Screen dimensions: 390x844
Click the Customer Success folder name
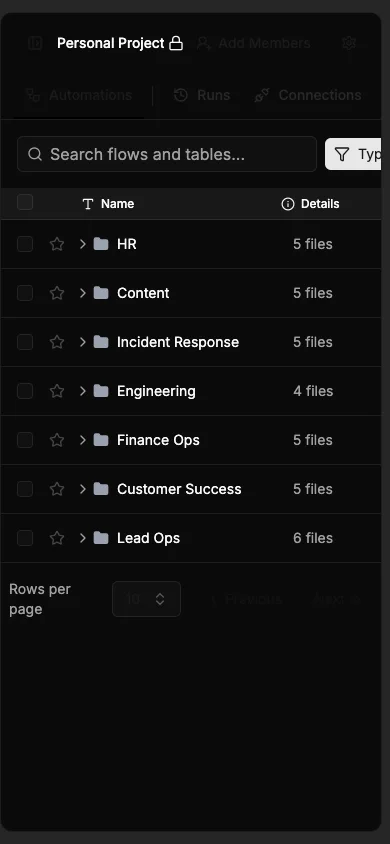(179, 489)
